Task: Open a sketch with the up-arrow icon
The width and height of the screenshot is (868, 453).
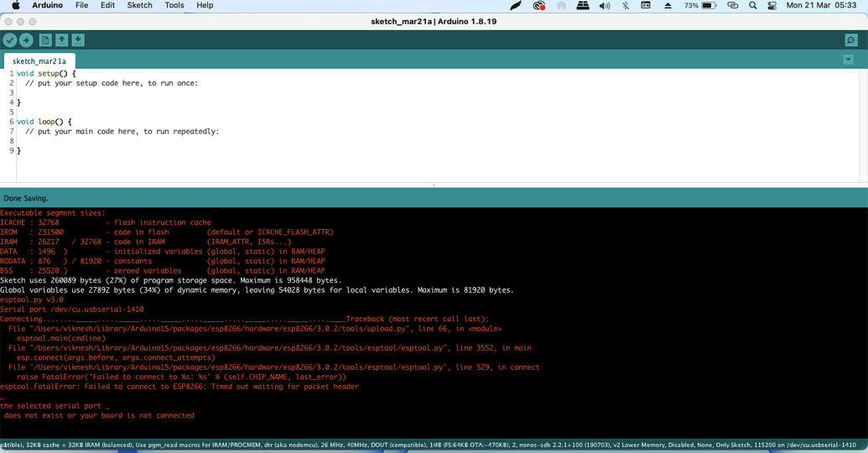Action: [61, 40]
